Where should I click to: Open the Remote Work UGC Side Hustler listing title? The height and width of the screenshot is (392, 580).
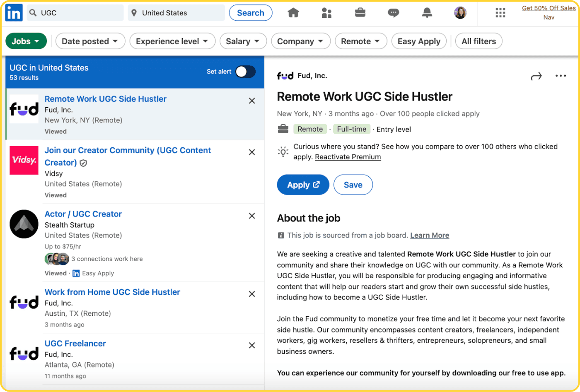coord(106,99)
